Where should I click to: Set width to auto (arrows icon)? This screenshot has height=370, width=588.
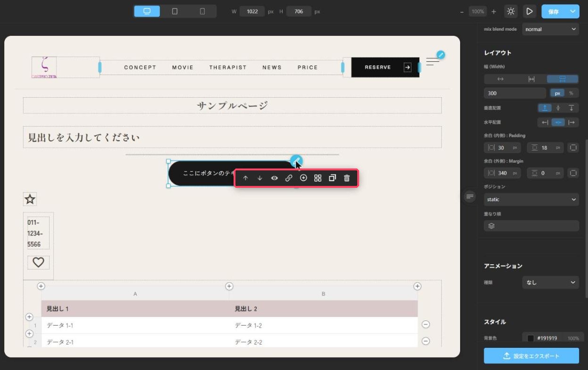[500, 79]
